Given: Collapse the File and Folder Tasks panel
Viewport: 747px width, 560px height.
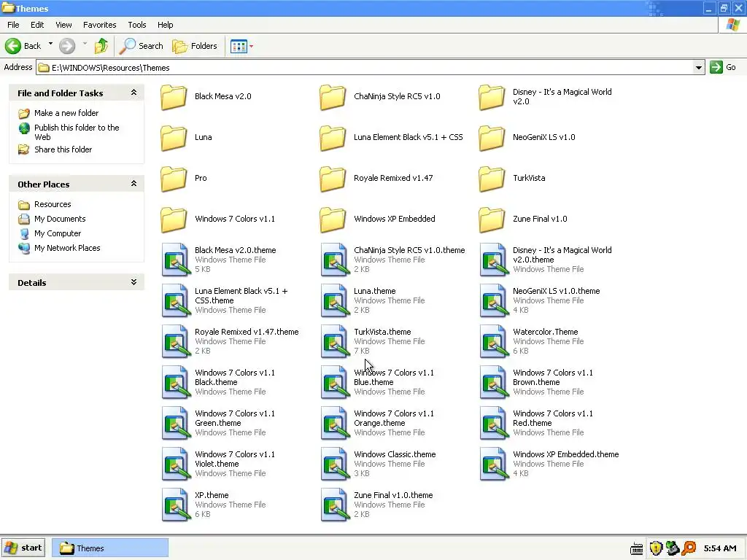Looking at the screenshot, I should point(134,93).
